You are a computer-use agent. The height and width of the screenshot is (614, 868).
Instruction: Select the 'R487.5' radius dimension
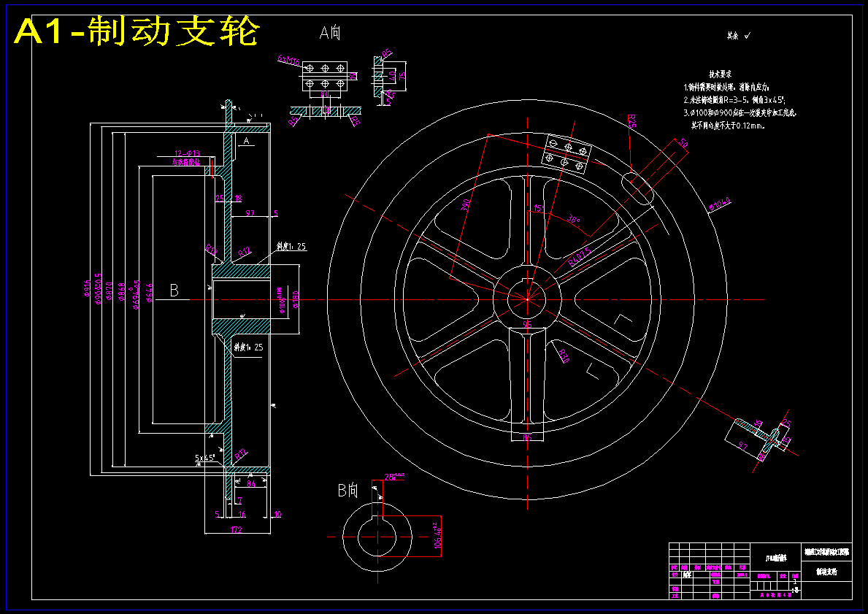tap(580, 257)
